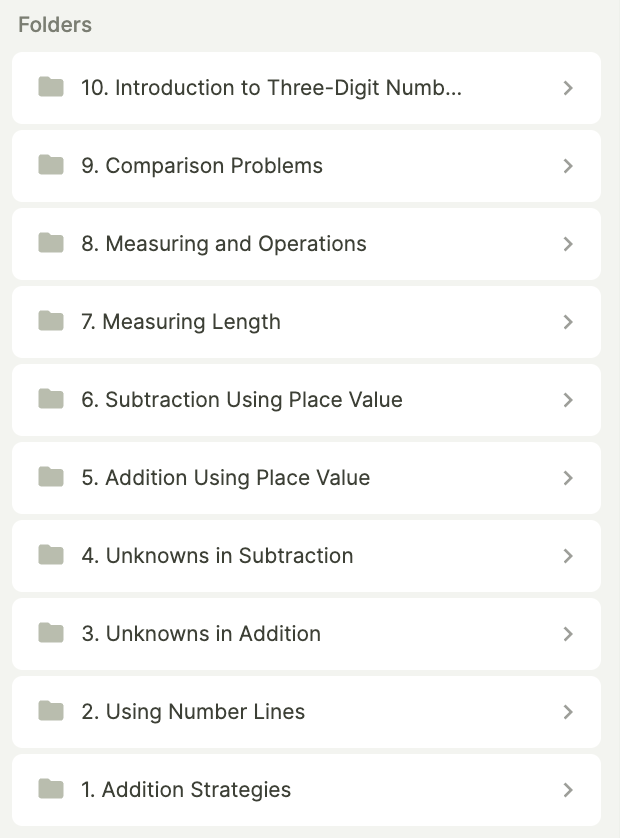Click the folder icon for Introduction to Three-Digit Numbers

click(x=50, y=88)
